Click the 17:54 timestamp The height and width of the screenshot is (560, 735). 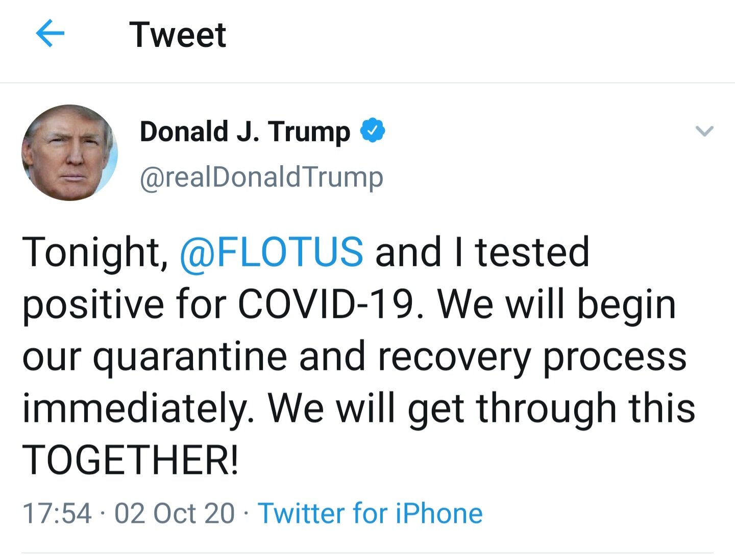[57, 513]
